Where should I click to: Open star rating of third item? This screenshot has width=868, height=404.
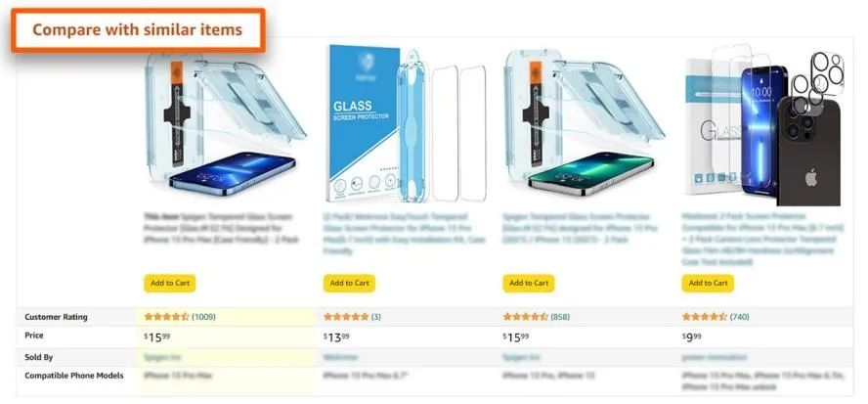click(525, 317)
